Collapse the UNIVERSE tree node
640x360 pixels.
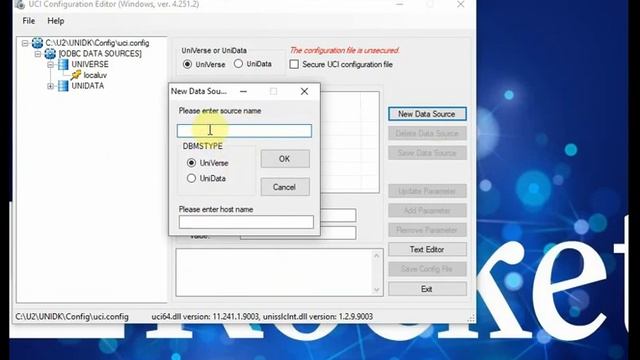[50, 64]
